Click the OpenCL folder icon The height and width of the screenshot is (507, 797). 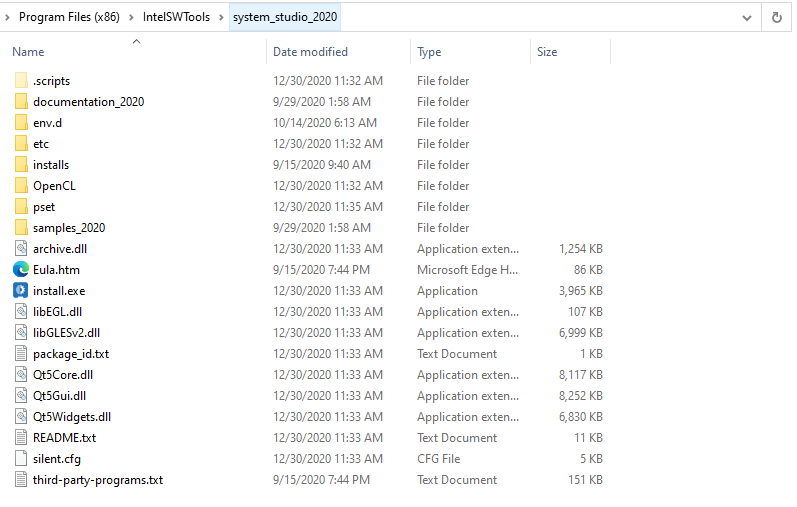pos(21,186)
